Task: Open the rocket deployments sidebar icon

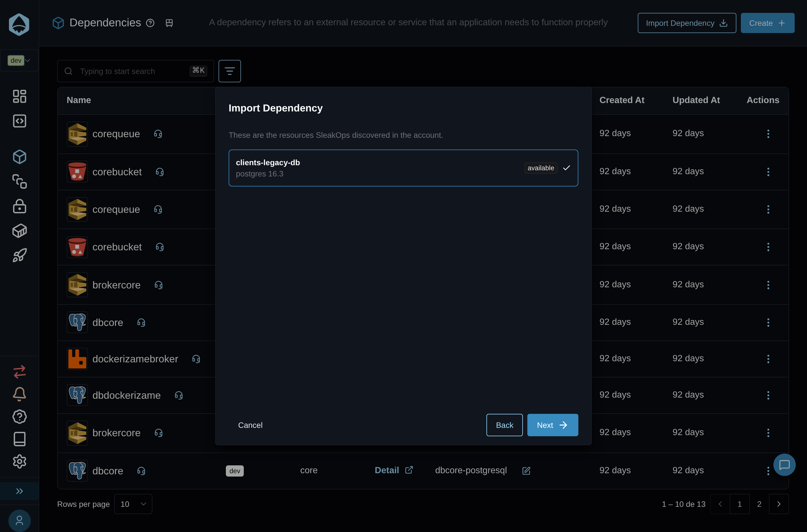Action: [x=19, y=255]
